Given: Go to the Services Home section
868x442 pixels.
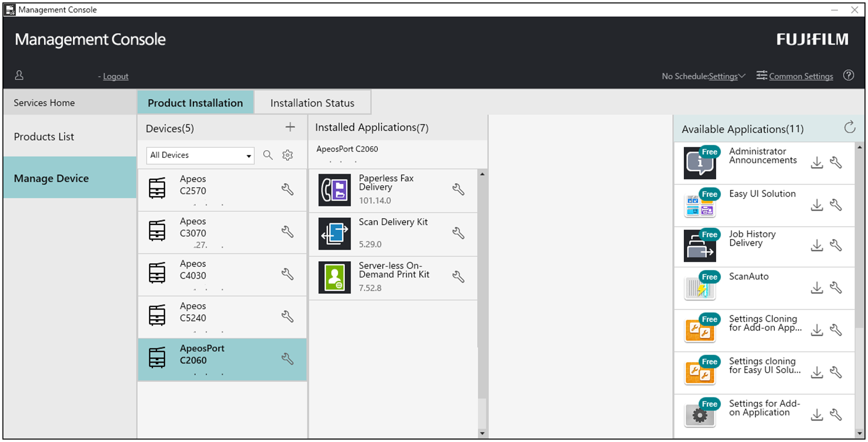Looking at the screenshot, I should click(x=44, y=102).
